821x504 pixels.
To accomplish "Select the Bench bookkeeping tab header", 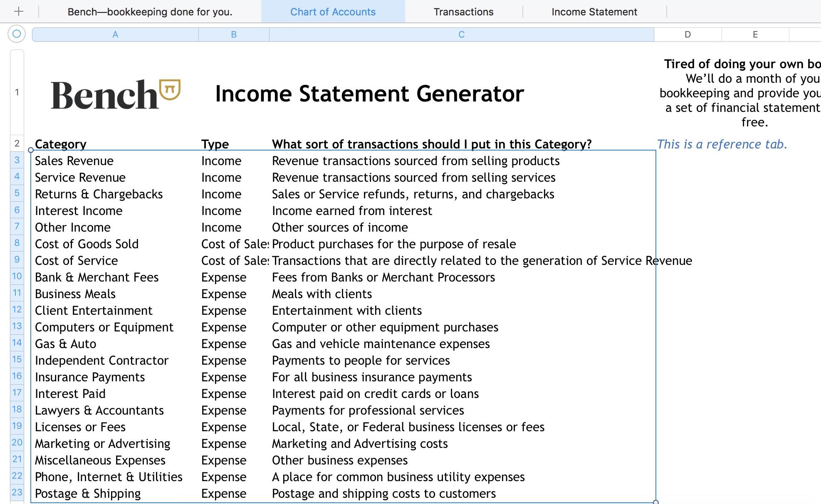I will 149,12.
